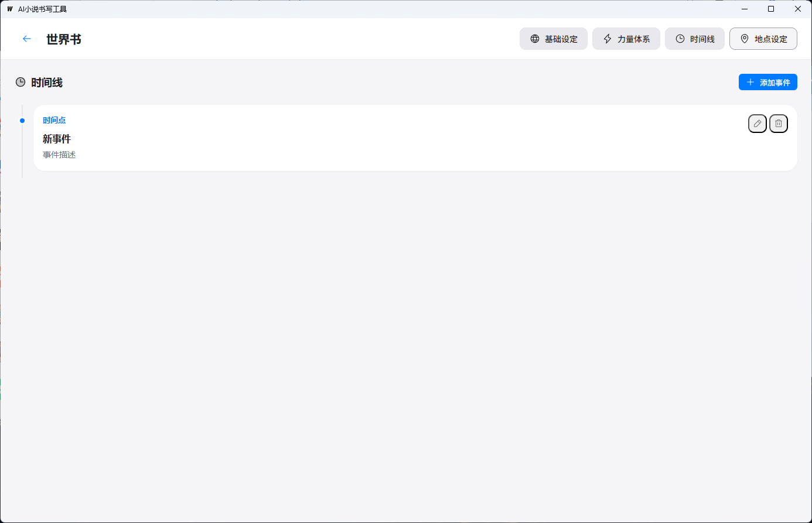Select the blue timeline dot marker
Screen dimensions: 812x523
click(x=22, y=121)
